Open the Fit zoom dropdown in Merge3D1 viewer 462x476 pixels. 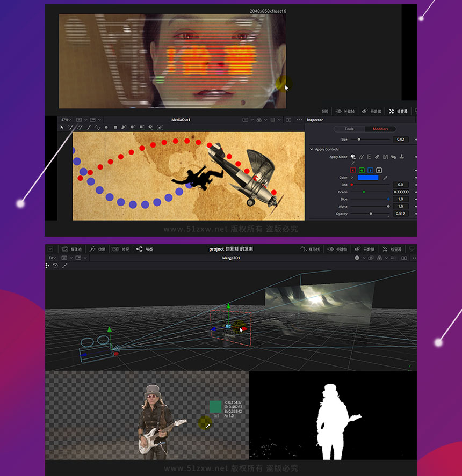tap(52, 258)
